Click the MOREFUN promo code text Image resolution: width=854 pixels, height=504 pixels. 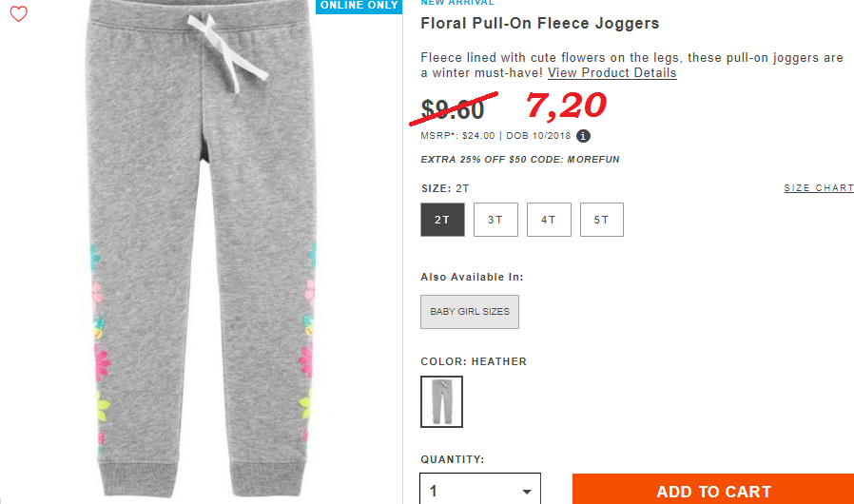(x=593, y=160)
